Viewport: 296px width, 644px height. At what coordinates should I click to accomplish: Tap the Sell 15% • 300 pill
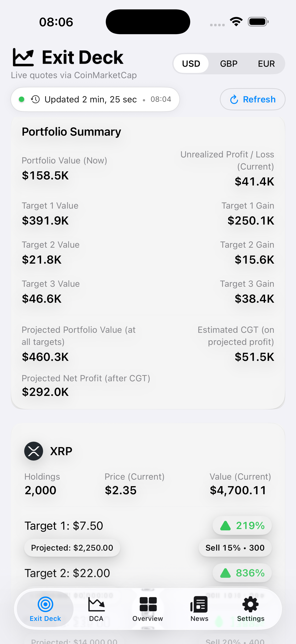[x=235, y=548]
